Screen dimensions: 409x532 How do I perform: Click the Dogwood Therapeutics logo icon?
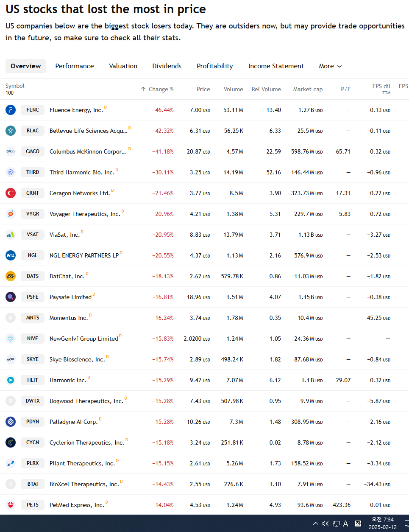(11, 401)
